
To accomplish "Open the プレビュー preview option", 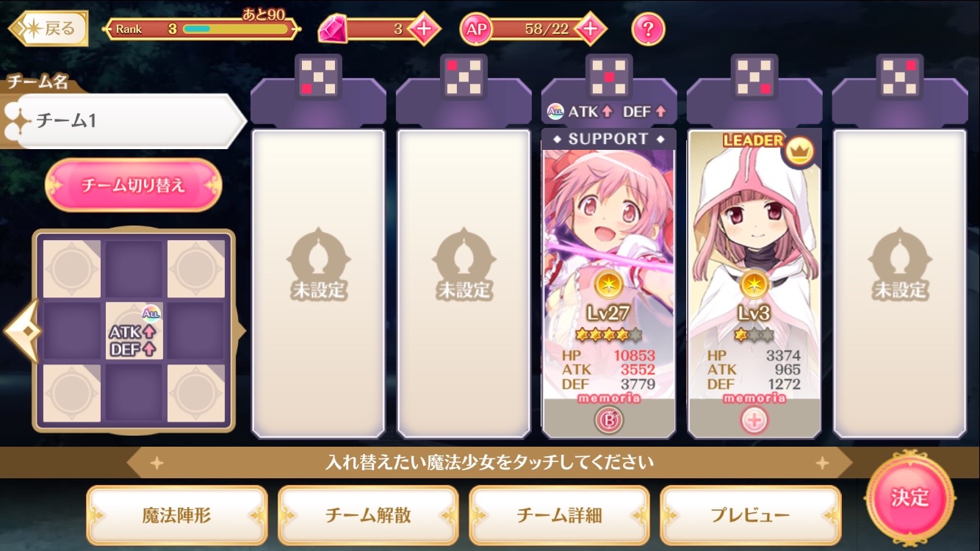I will click(750, 515).
